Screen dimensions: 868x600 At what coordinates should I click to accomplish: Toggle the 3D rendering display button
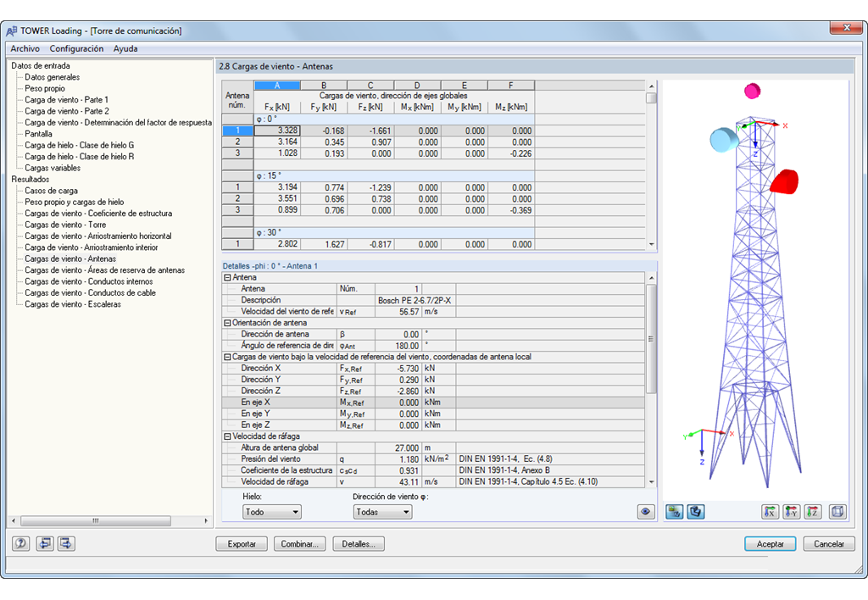[x=695, y=512]
